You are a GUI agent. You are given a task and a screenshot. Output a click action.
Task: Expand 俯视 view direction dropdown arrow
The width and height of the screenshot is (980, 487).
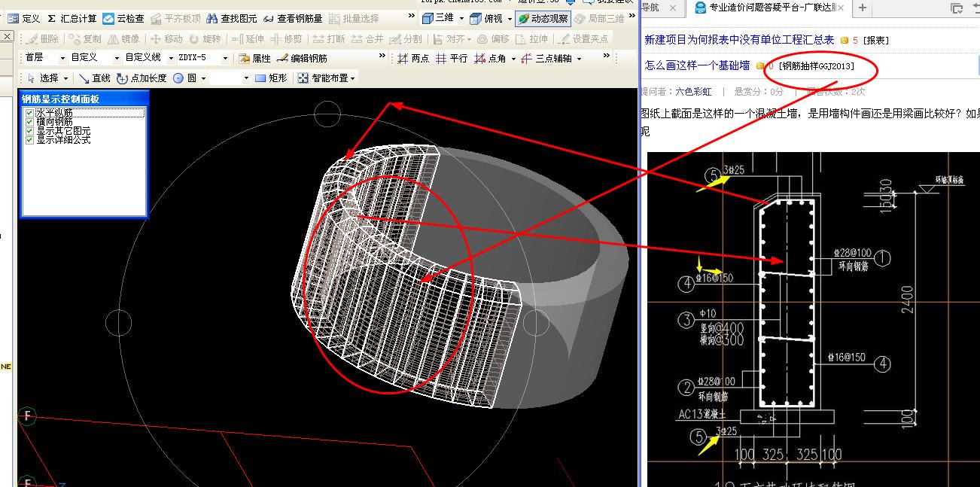(x=510, y=18)
